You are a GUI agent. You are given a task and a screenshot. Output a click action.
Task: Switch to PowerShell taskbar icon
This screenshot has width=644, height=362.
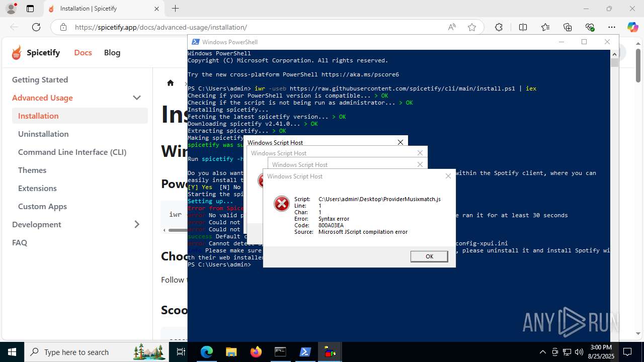coord(305,352)
